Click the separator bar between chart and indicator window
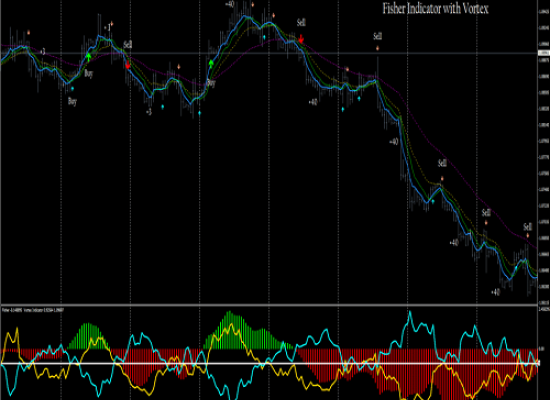The image size is (550, 400). point(269,305)
